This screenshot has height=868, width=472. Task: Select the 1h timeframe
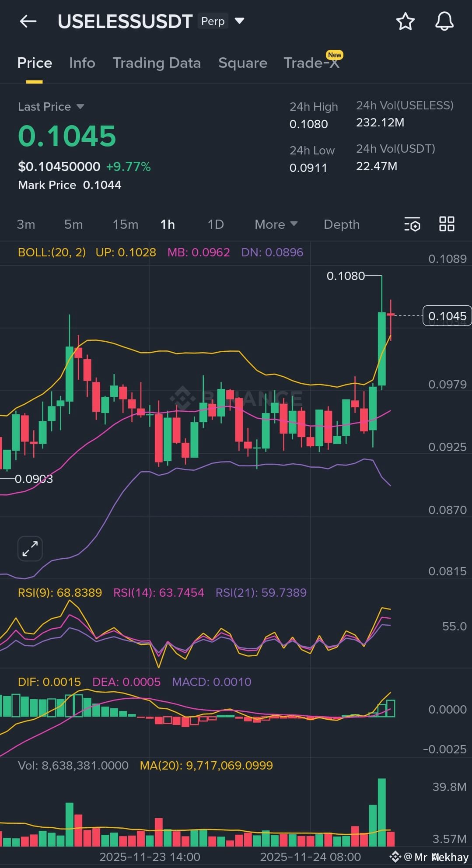168,224
